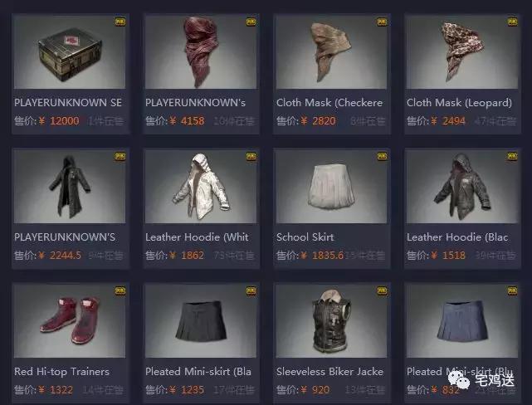Select the PLAYERUNKNOWN'S black trenchcoat image
Viewport: 532px width, 405px height.
point(70,186)
